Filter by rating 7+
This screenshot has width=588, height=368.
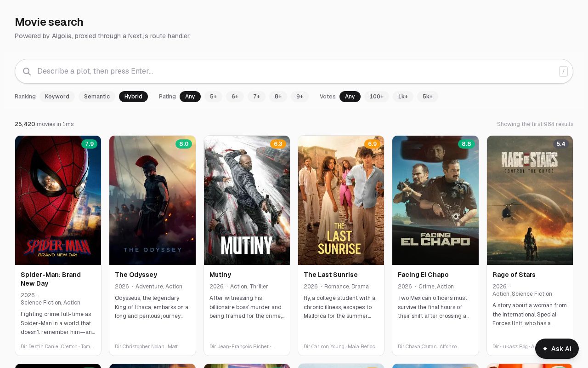coord(256,97)
